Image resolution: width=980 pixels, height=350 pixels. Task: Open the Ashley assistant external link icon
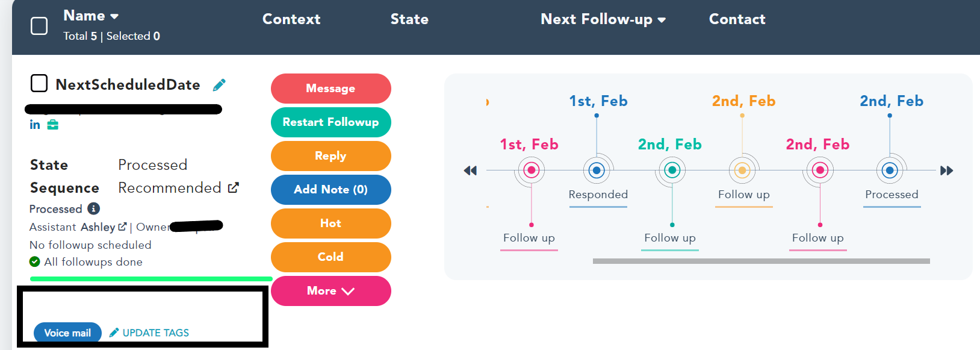pos(122,227)
